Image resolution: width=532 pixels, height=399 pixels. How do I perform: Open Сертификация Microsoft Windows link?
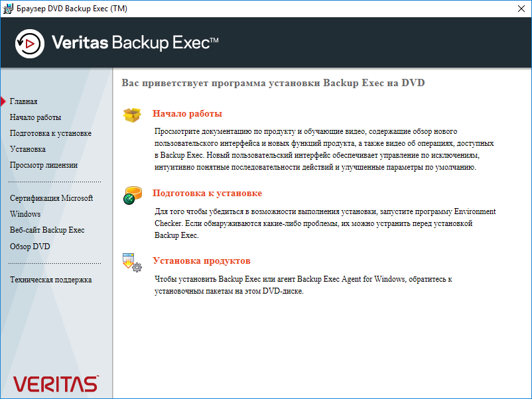(x=51, y=205)
